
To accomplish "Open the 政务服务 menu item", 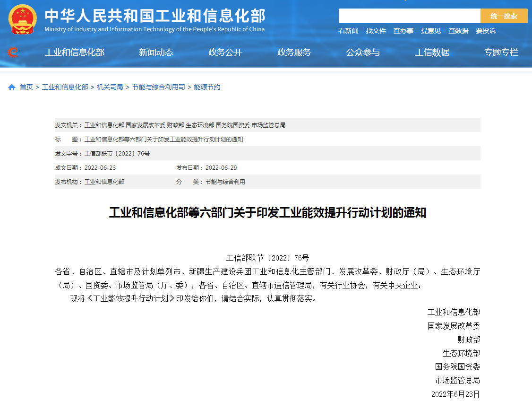I will point(294,52).
